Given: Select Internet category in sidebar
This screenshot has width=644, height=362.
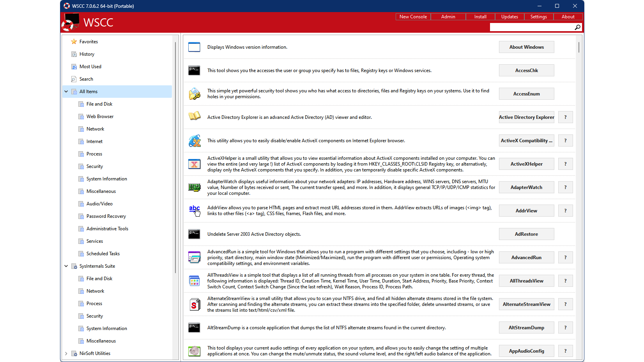Looking at the screenshot, I should click(94, 141).
